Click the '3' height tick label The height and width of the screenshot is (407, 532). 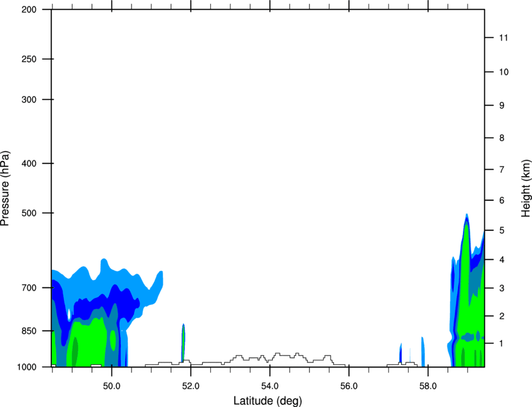(x=502, y=288)
